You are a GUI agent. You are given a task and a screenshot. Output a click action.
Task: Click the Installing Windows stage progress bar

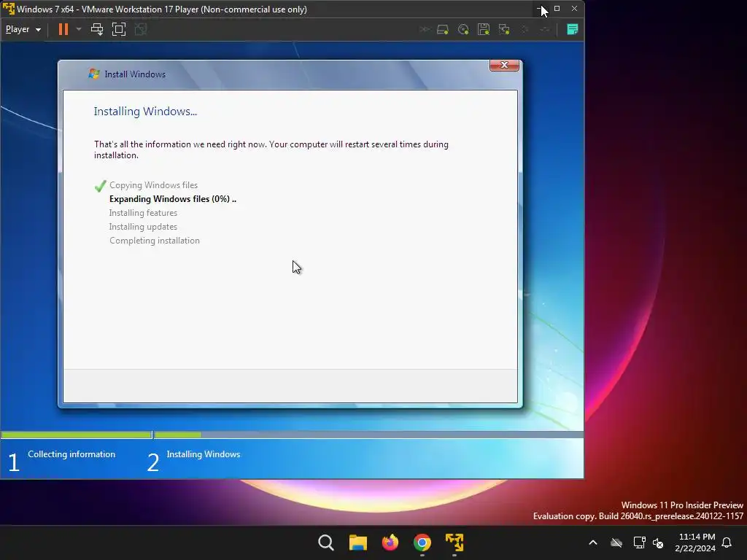368,435
